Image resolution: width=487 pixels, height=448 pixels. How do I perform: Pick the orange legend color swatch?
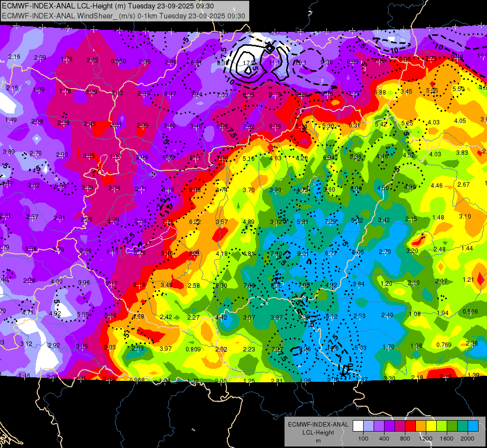click(421, 426)
